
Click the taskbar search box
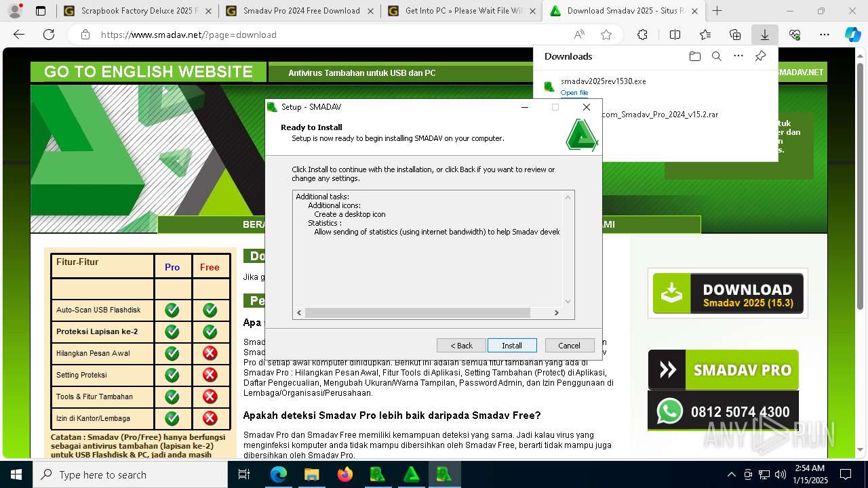coord(130,474)
